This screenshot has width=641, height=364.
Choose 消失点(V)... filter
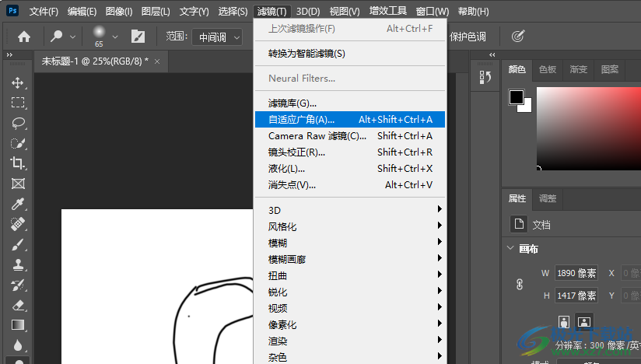click(350, 184)
